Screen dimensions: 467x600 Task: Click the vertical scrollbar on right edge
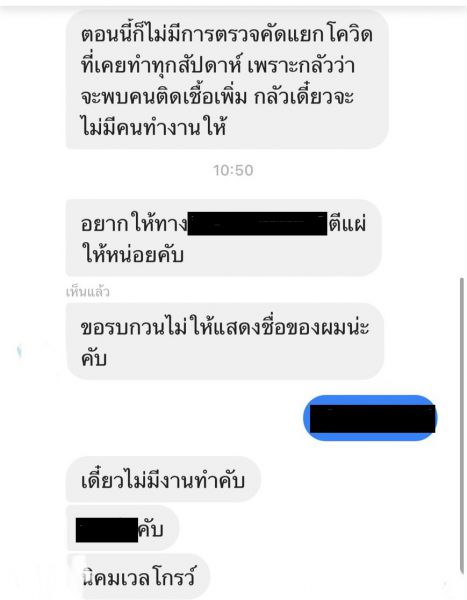click(461, 425)
